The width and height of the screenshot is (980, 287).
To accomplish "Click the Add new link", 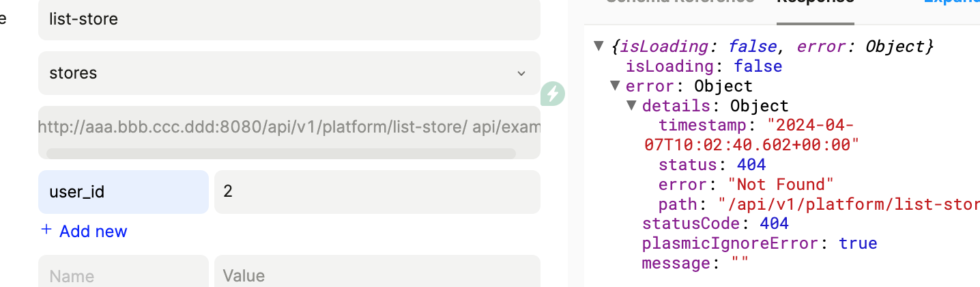I will click(x=93, y=232).
